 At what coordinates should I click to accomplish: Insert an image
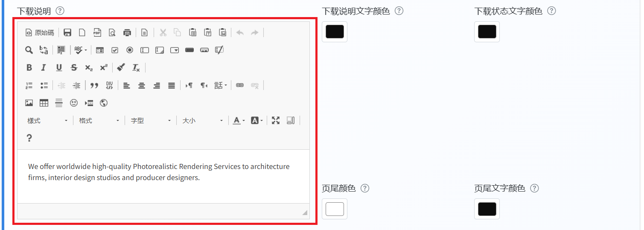(x=29, y=103)
